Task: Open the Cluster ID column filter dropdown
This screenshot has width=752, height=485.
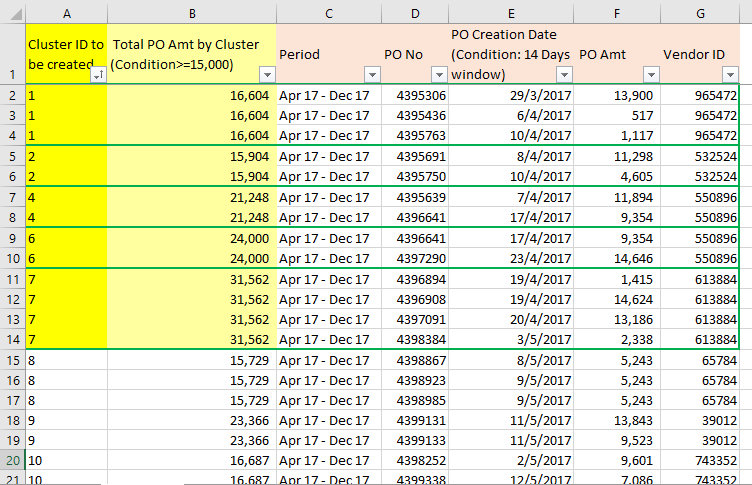Action: coord(98,75)
